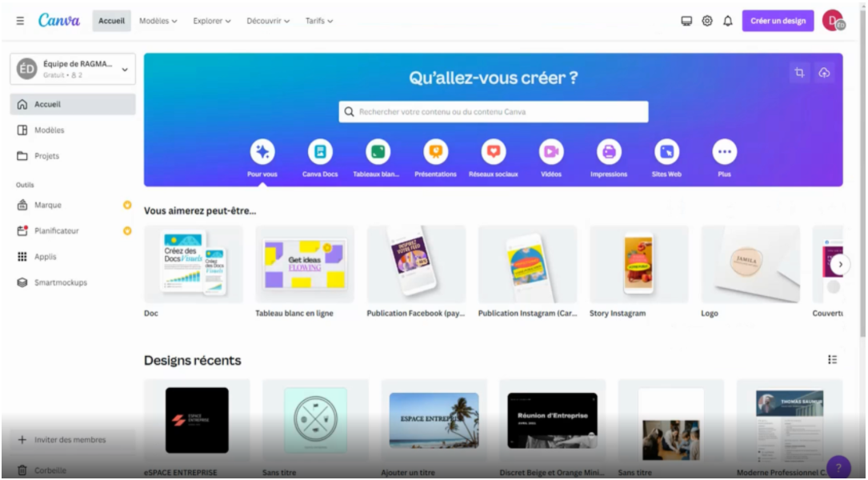
Task: Click the Vidéos category icon
Action: tap(550, 151)
